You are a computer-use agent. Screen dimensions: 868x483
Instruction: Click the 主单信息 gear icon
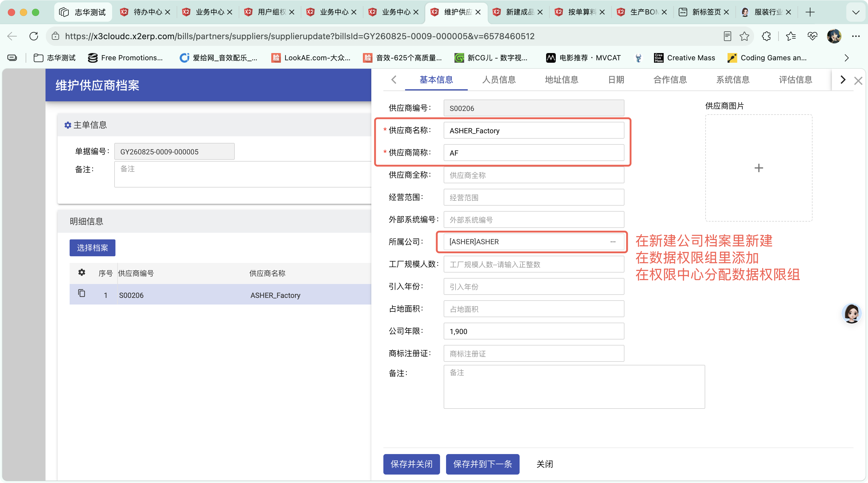pyautogui.click(x=68, y=125)
